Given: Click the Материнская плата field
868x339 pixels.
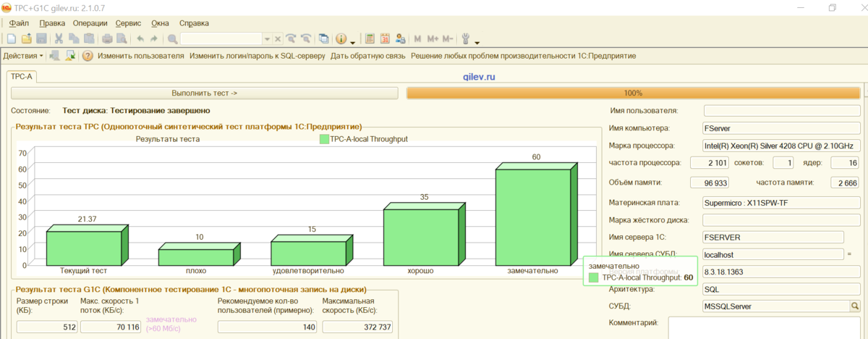Looking at the screenshot, I should point(781,203).
